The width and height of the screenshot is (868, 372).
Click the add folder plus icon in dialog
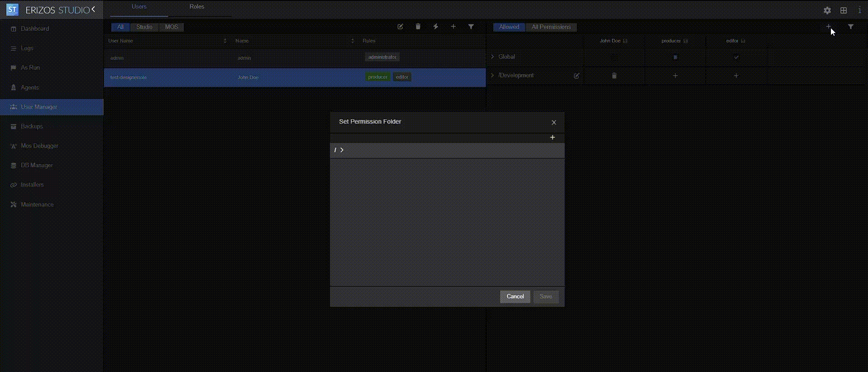[x=552, y=137]
